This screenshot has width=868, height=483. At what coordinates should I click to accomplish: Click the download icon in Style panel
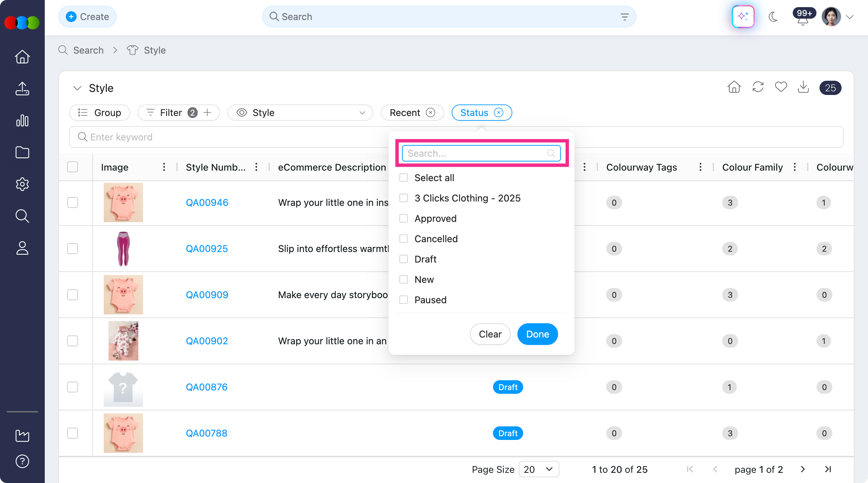pos(803,87)
